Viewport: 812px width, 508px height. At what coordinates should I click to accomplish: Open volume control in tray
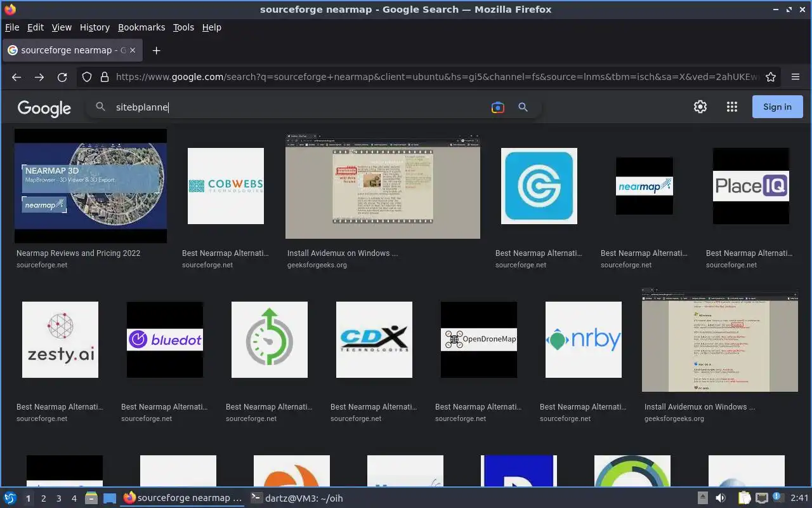721,498
